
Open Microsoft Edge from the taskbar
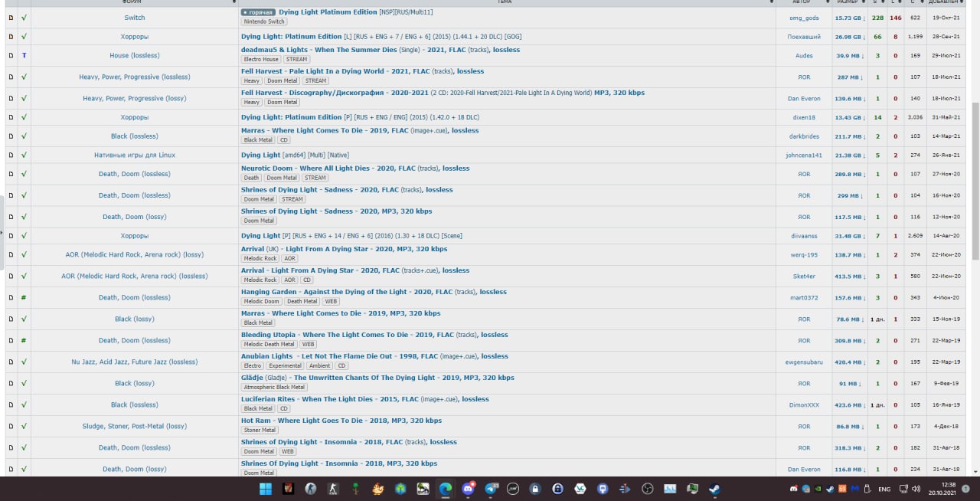pyautogui.click(x=445, y=489)
